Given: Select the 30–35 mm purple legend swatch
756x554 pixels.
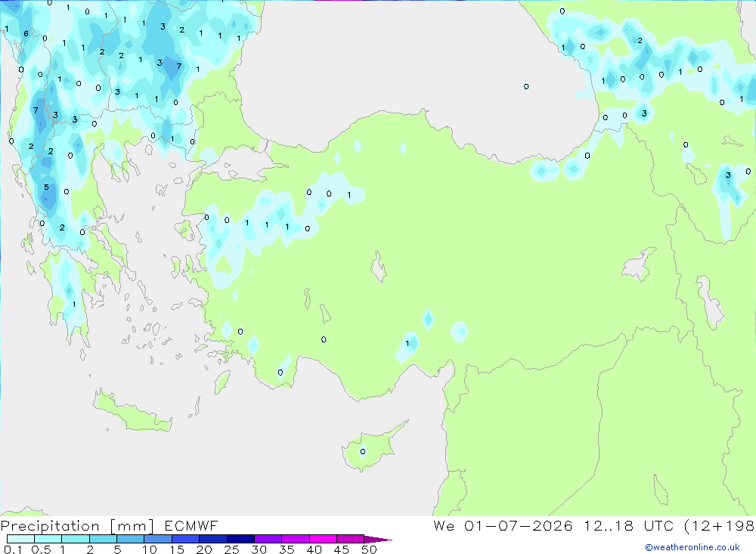Looking at the screenshot, I should coord(268,539).
